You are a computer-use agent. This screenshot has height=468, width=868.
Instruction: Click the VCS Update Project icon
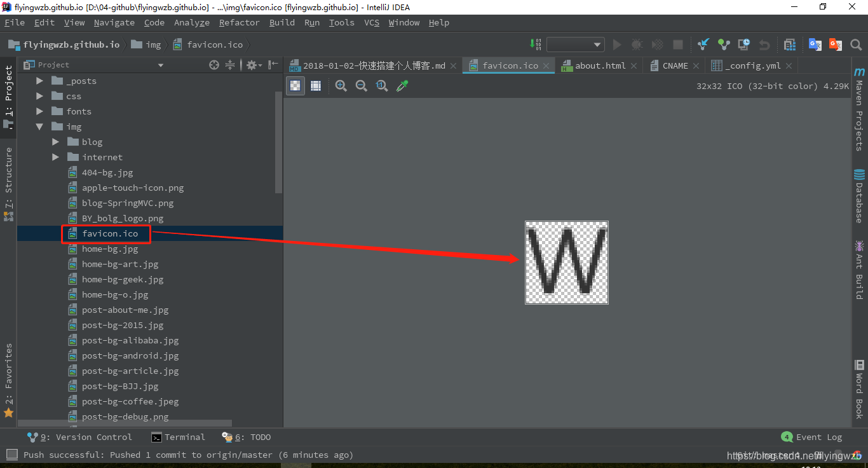click(x=703, y=45)
